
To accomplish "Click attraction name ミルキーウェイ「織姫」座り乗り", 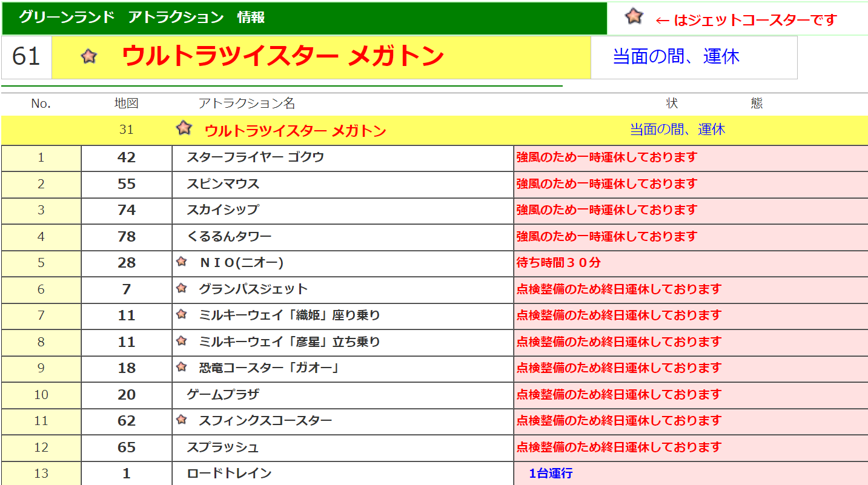I will pyautogui.click(x=290, y=315).
